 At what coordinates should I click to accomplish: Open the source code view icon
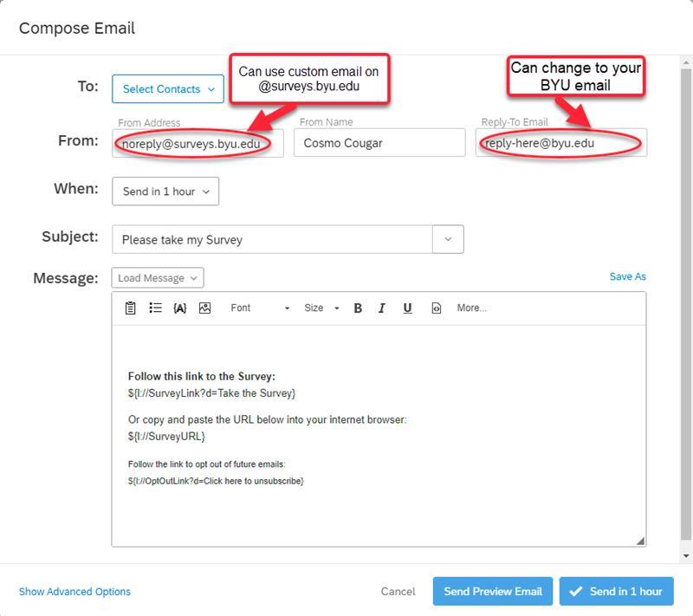coord(436,308)
